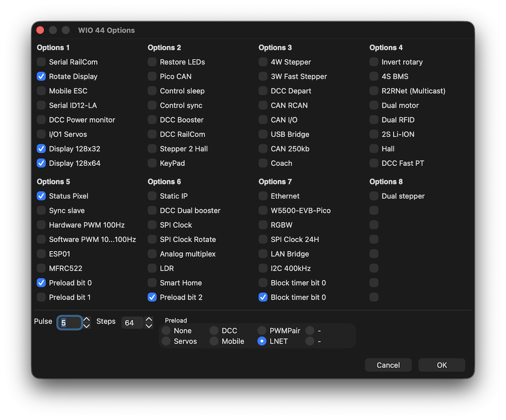
Task: Turn on the DCC Booster option
Action: coord(152,120)
